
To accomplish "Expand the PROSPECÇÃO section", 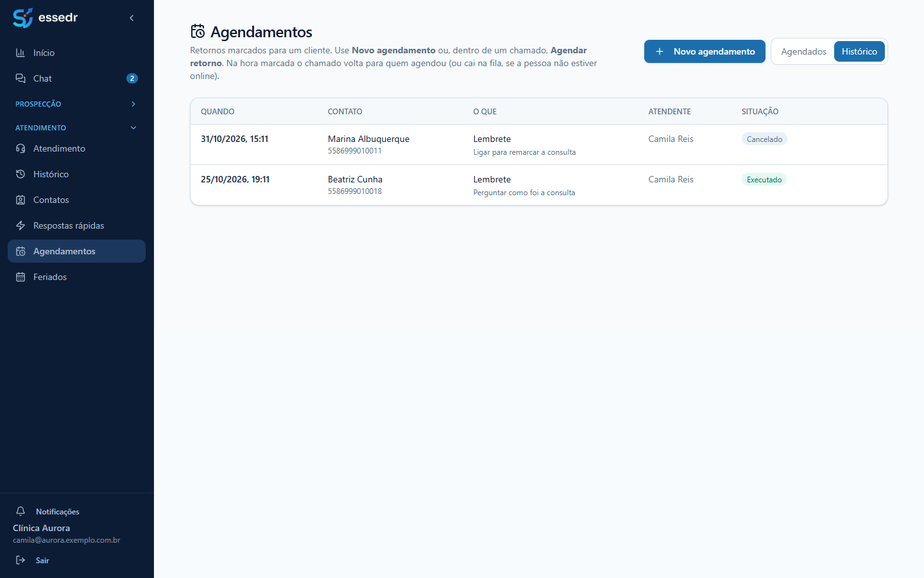I will [77, 104].
